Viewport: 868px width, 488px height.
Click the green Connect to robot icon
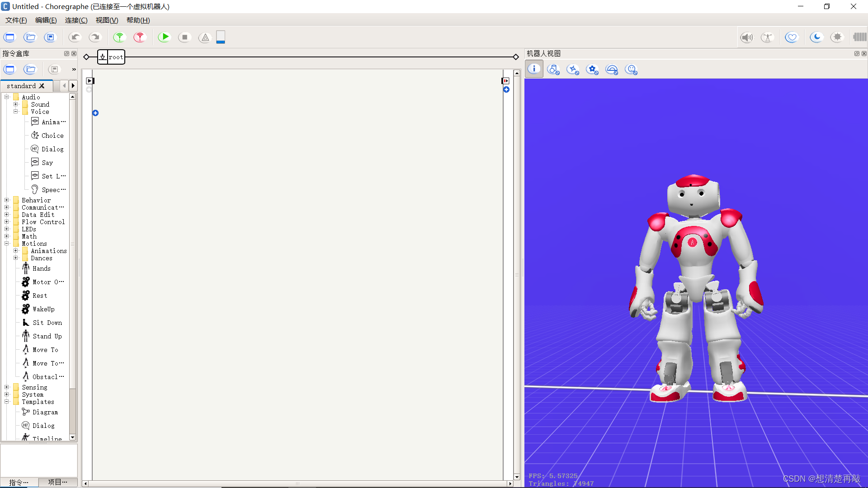119,38
